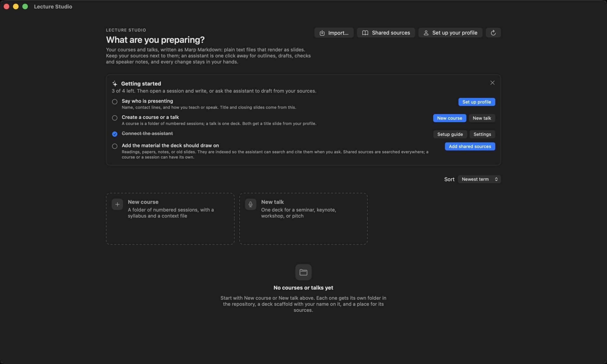Click the plus icon on New course card
607x364 pixels.
(x=117, y=204)
